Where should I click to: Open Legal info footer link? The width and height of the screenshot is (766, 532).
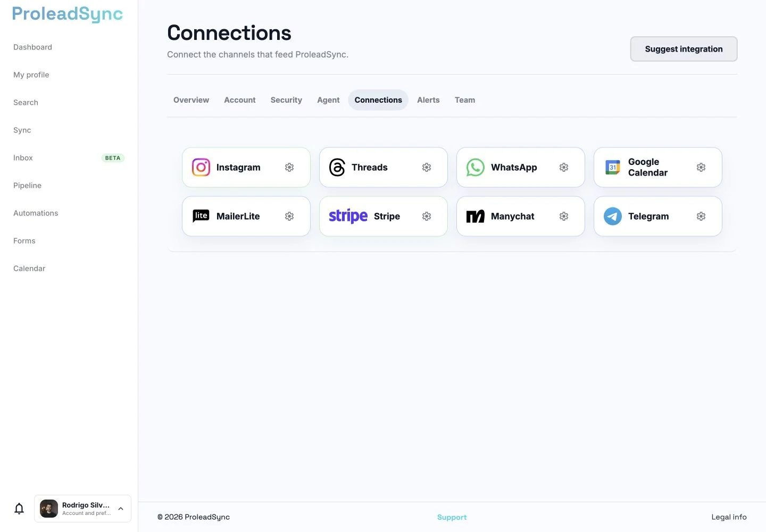(x=729, y=517)
